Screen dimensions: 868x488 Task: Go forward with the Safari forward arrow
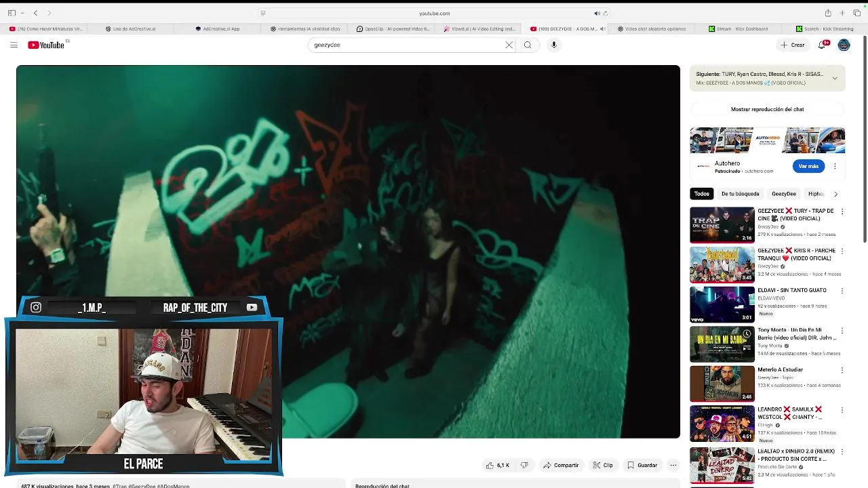coord(49,13)
